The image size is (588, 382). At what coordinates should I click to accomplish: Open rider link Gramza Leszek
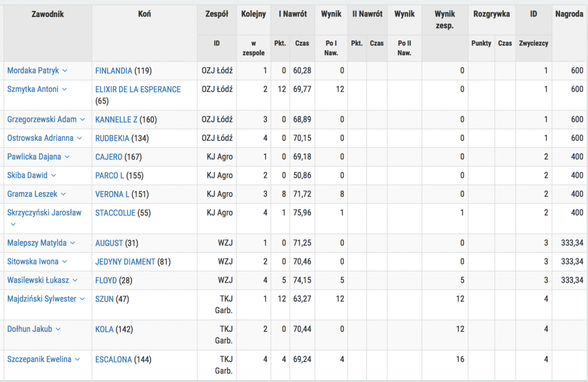tap(32, 194)
